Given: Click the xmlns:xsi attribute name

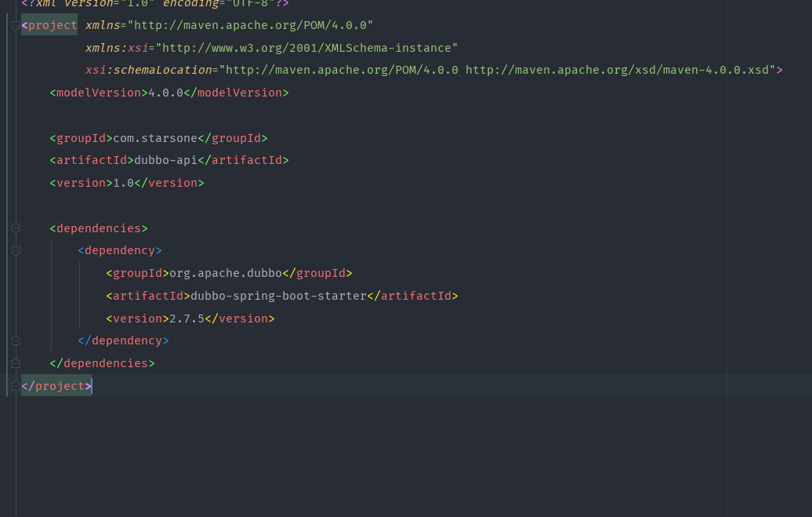Looking at the screenshot, I should coord(117,48).
